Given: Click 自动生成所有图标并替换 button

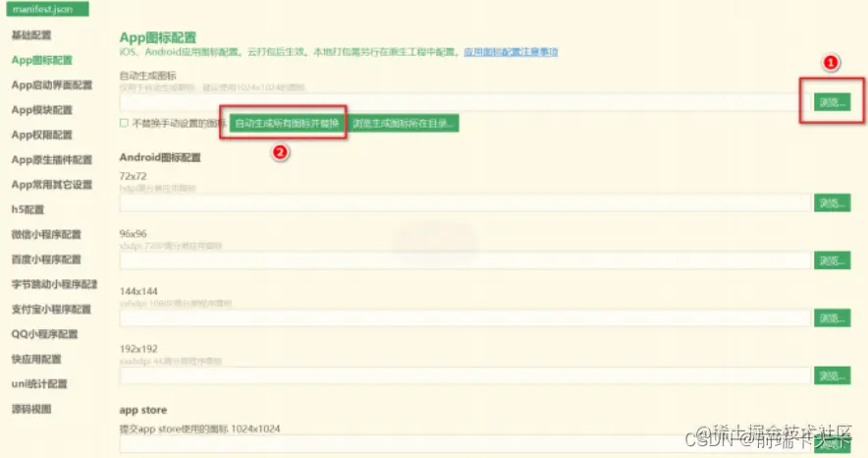Looking at the screenshot, I should tap(287, 123).
